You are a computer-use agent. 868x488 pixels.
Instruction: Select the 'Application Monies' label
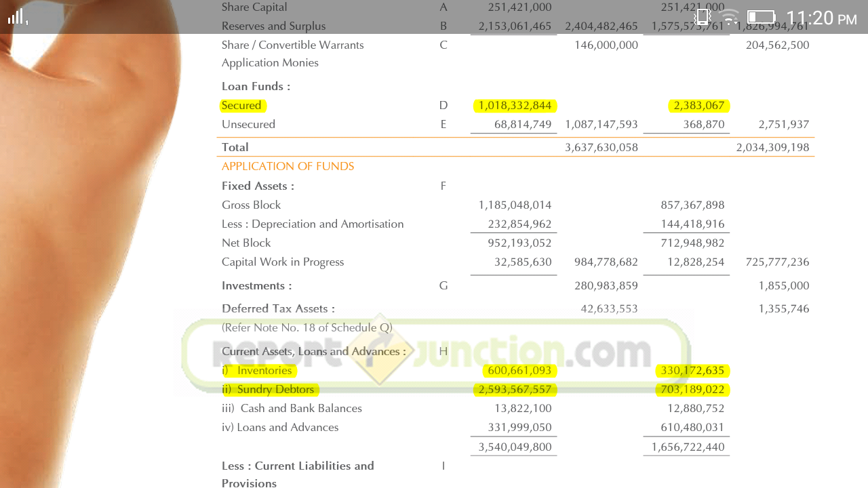pyautogui.click(x=270, y=63)
